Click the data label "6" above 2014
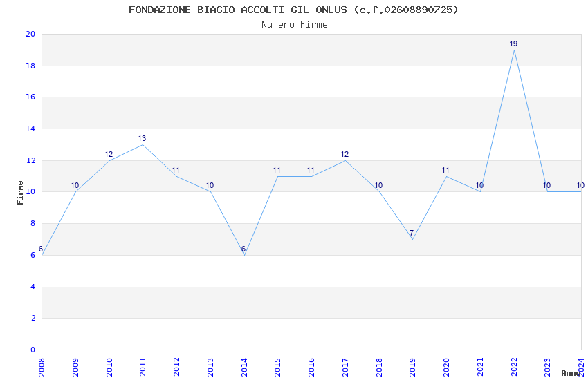Screen dimensions: 588x380 pyautogui.click(x=244, y=249)
